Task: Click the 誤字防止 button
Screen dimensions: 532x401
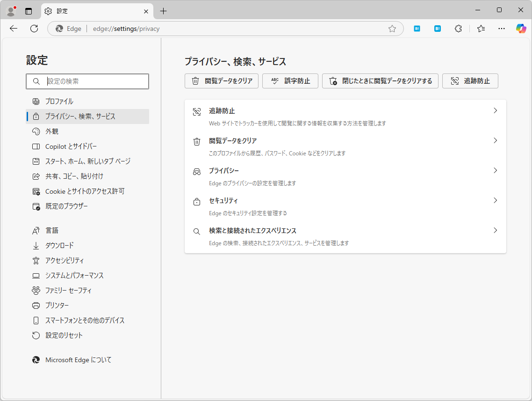Action: pyautogui.click(x=290, y=80)
